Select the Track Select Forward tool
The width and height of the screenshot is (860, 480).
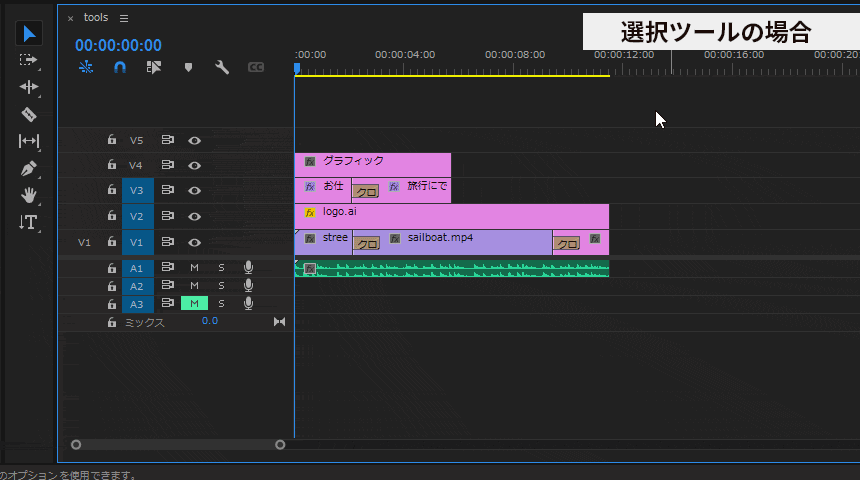28,60
